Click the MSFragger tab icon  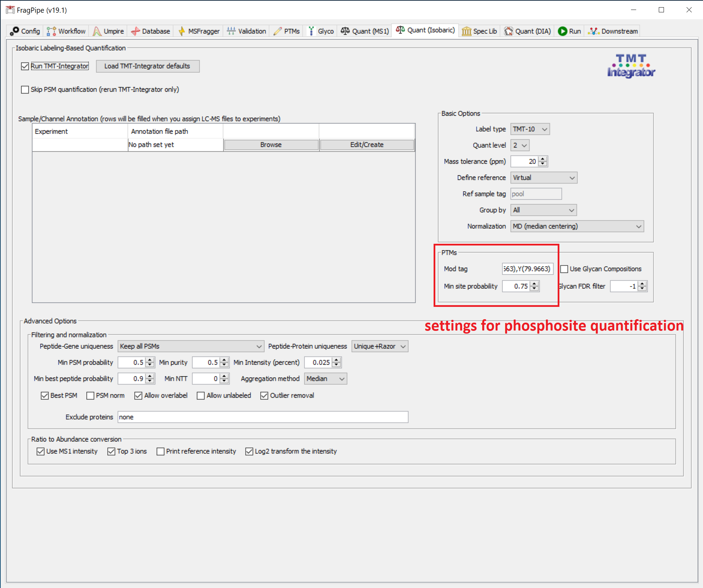pyautogui.click(x=182, y=31)
